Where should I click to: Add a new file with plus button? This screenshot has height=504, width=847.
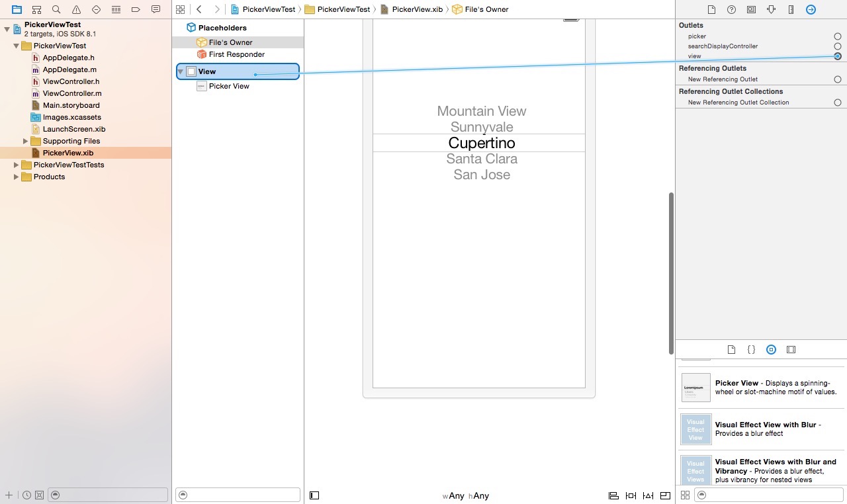tap(9, 495)
